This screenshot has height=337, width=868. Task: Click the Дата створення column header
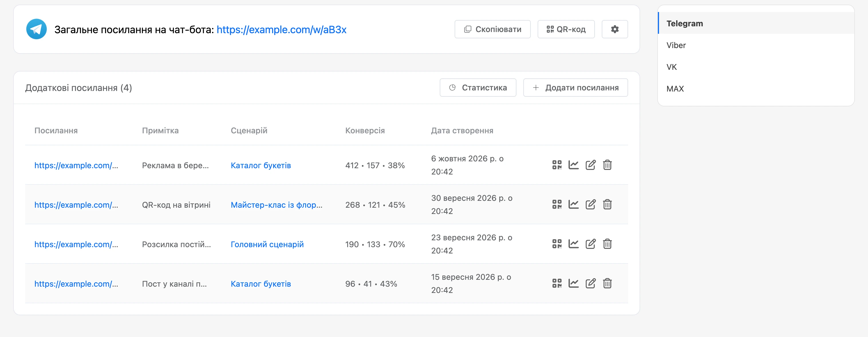point(462,130)
